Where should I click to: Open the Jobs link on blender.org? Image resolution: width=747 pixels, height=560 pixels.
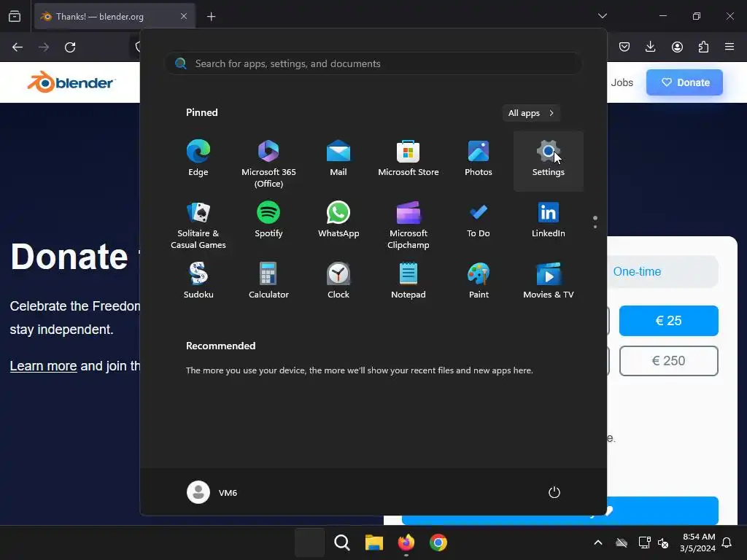click(622, 82)
